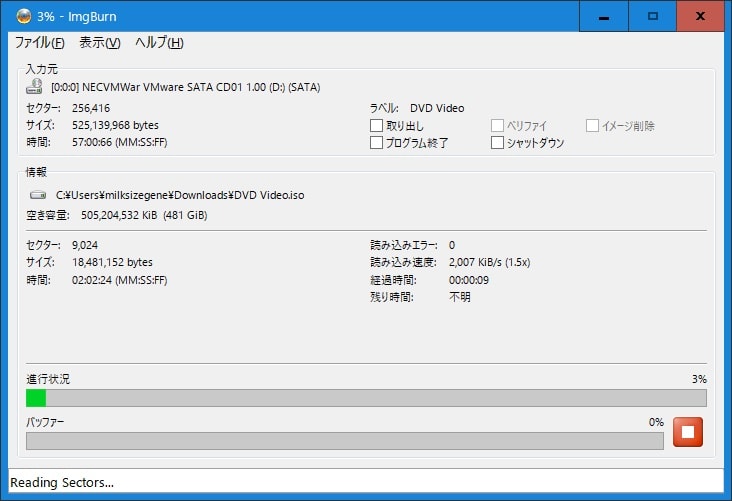Maximize the ImgBurn window
The width and height of the screenshot is (732, 501).
click(653, 16)
